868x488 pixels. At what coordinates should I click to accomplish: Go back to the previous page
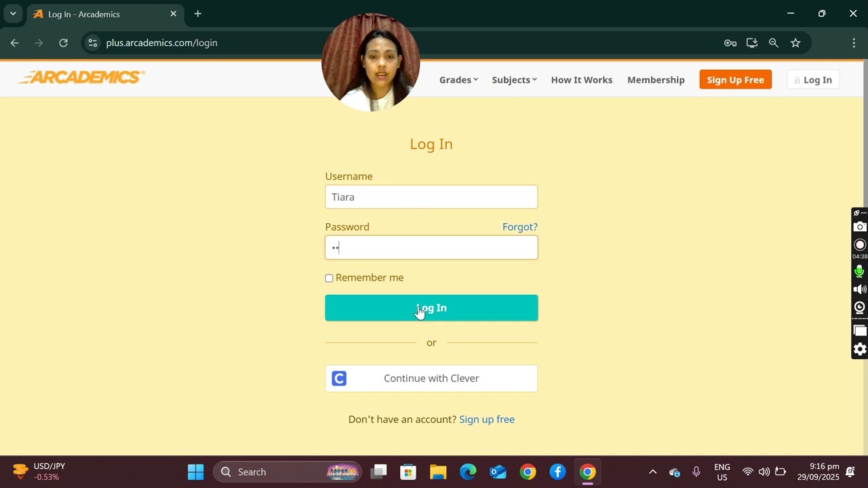[15, 43]
